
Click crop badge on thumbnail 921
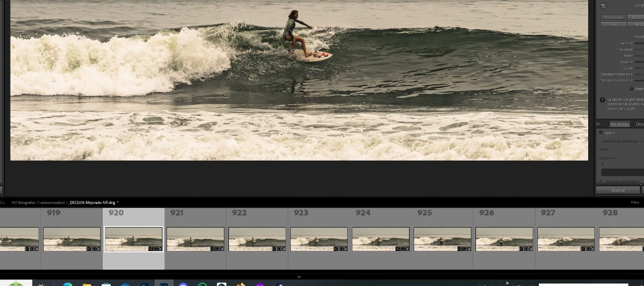pos(217,249)
